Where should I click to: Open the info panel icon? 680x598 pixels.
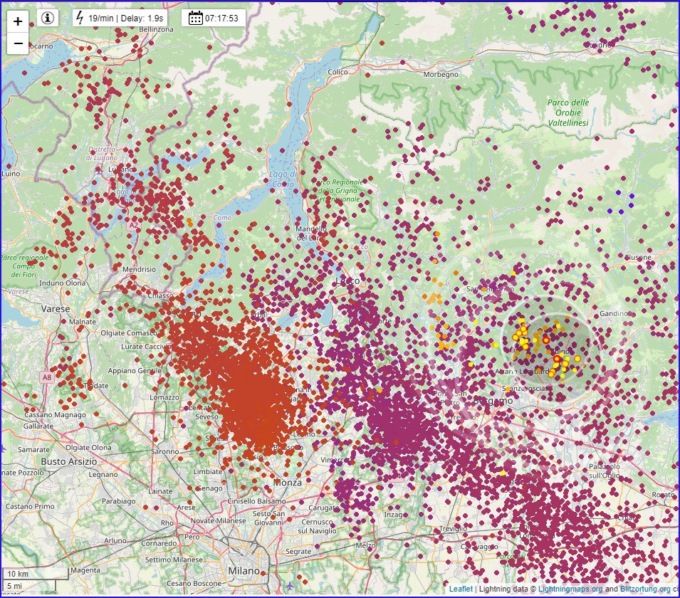point(49,17)
